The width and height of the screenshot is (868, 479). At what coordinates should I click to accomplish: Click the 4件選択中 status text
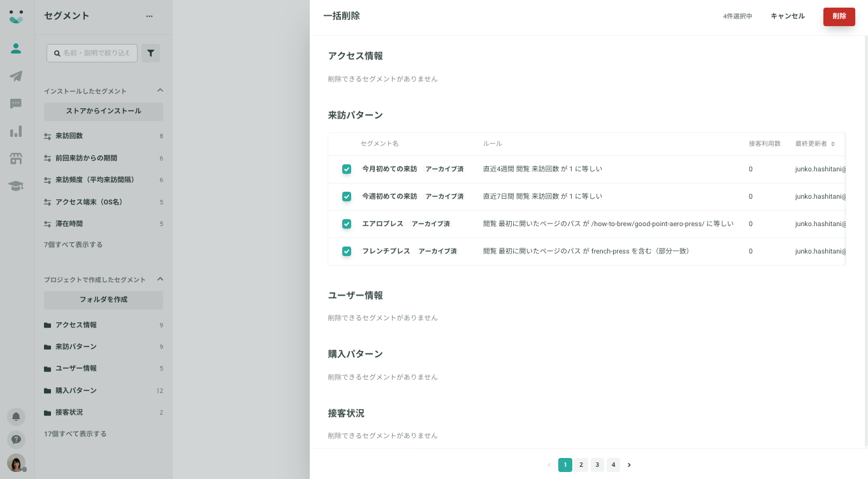pos(737,17)
